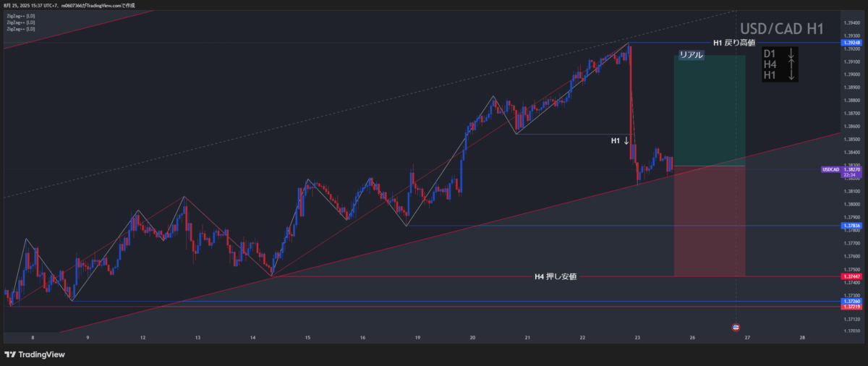Click the TradingView logo
The image size is (868, 366).
pos(35,354)
